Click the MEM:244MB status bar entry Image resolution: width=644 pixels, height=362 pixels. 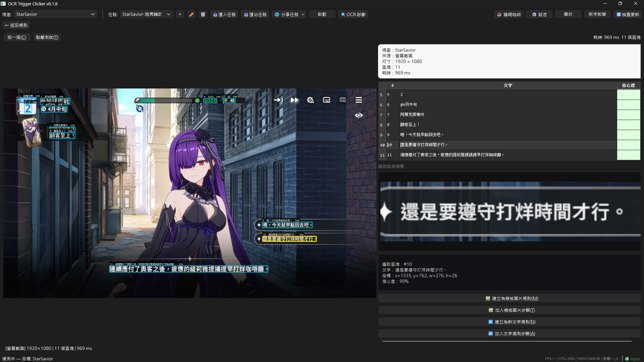pos(589,359)
